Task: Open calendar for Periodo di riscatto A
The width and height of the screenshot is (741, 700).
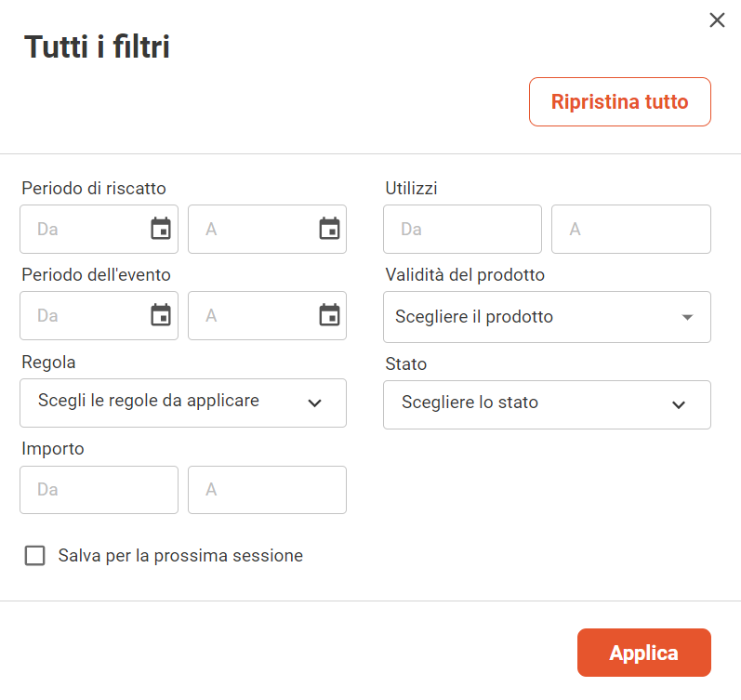Action: coord(329,229)
